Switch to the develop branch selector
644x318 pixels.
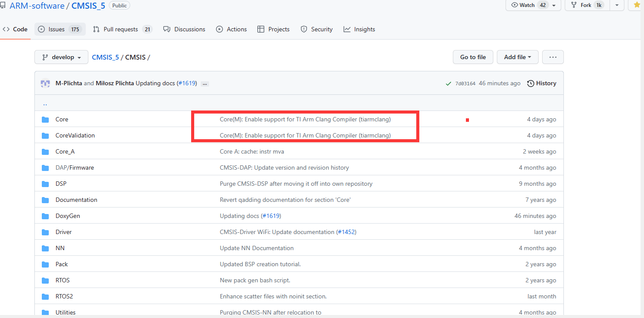[61, 57]
